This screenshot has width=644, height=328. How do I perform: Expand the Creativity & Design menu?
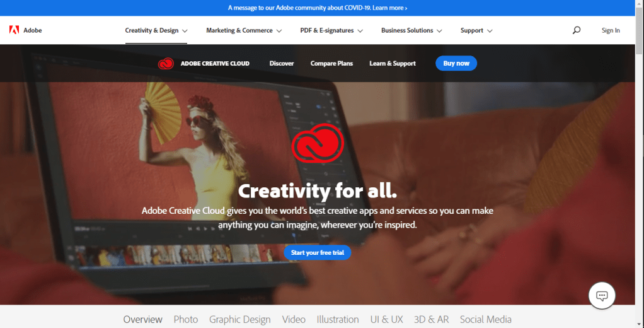(156, 30)
